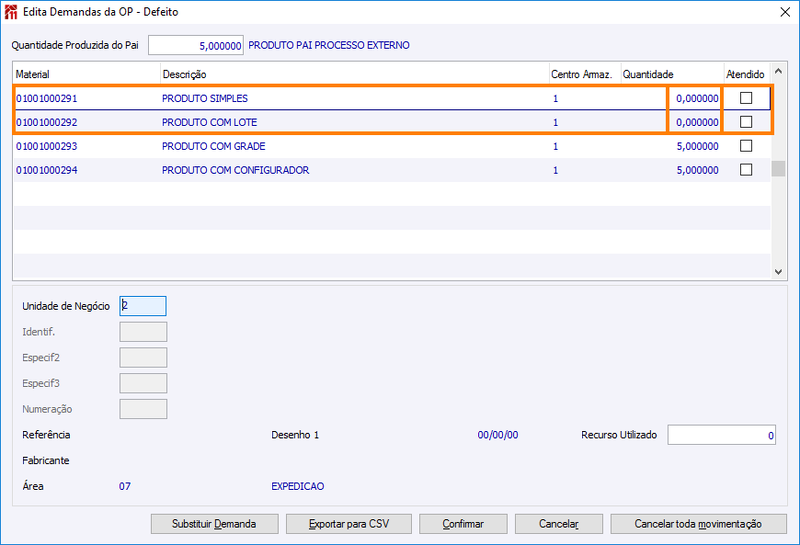
Task: Confirm changes with the Confirmar button
Action: tap(463, 524)
